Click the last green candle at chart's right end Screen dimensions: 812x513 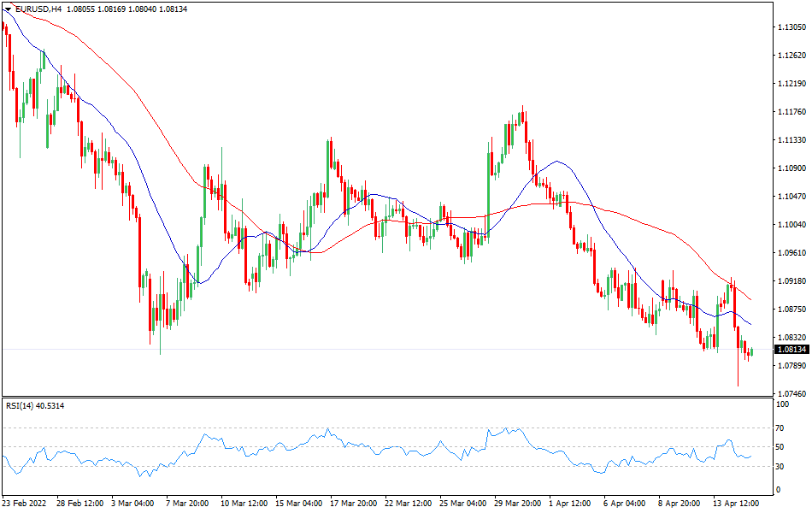pyautogui.click(x=751, y=351)
